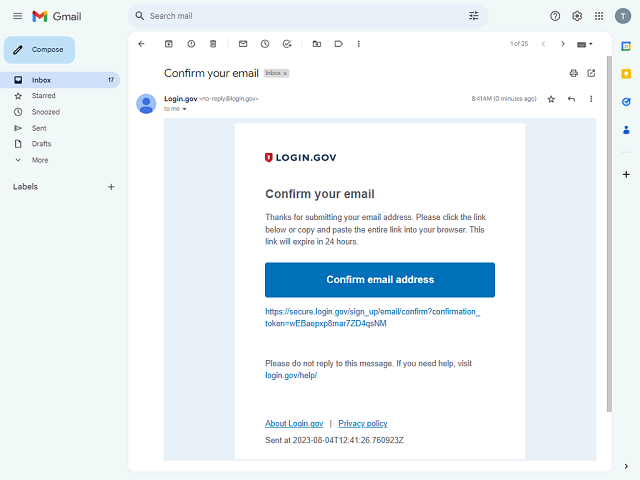The width and height of the screenshot is (640, 480).
Task: Open search options filter icon
Action: [473, 16]
